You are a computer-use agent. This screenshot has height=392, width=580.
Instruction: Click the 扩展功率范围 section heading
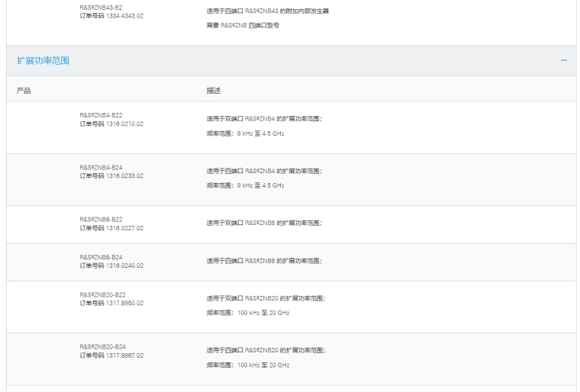43,60
